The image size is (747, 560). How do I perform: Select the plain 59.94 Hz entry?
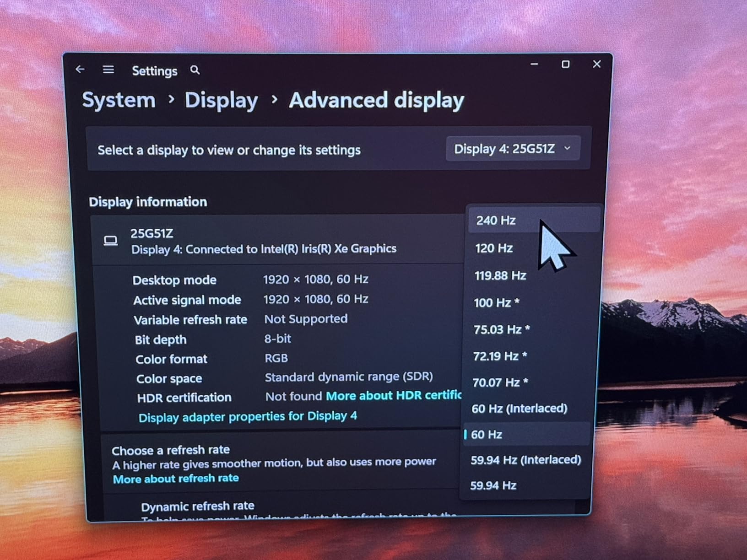click(525, 485)
